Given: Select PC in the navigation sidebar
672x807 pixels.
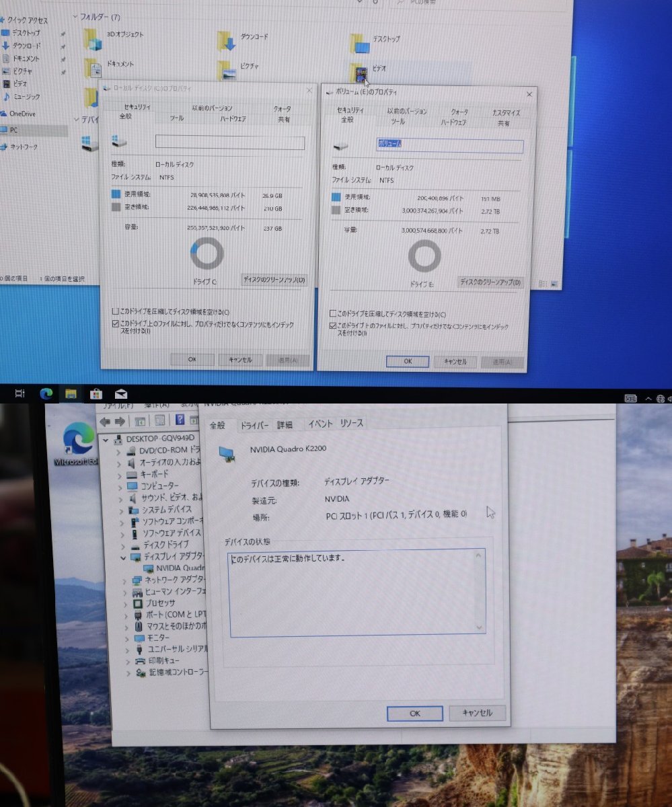Looking at the screenshot, I should pos(13,130).
